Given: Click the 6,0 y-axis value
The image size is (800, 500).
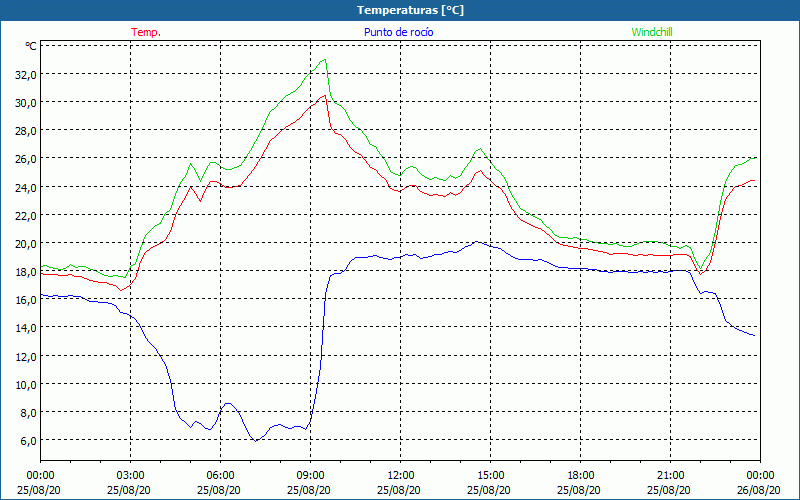Looking at the screenshot, I should click(29, 440).
